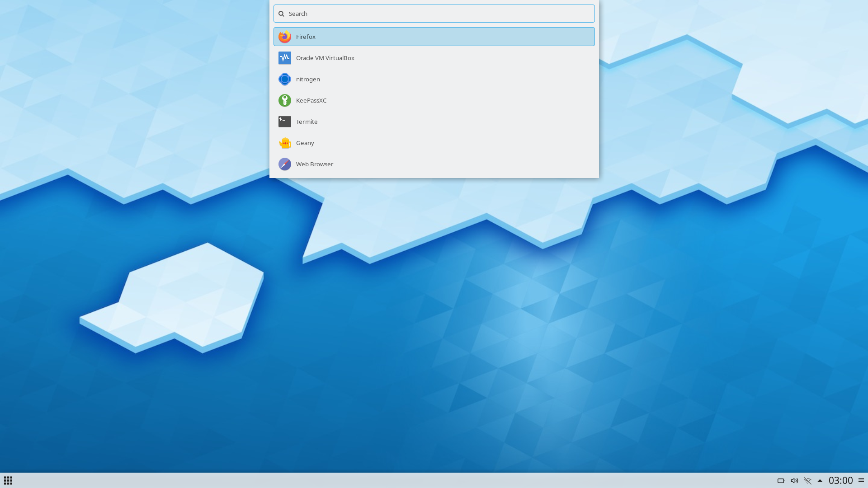Open the volume control in tray
This screenshot has width=868, height=488.
pos(794,481)
